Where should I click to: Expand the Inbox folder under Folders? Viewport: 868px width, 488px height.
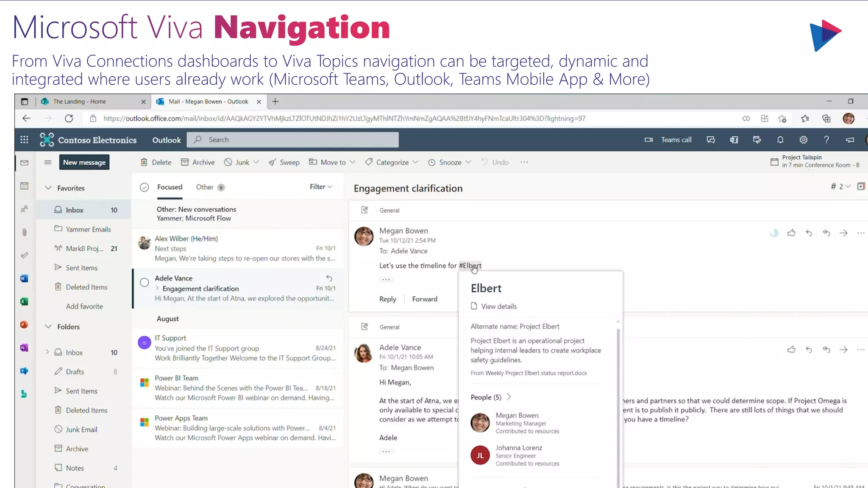pyautogui.click(x=47, y=352)
